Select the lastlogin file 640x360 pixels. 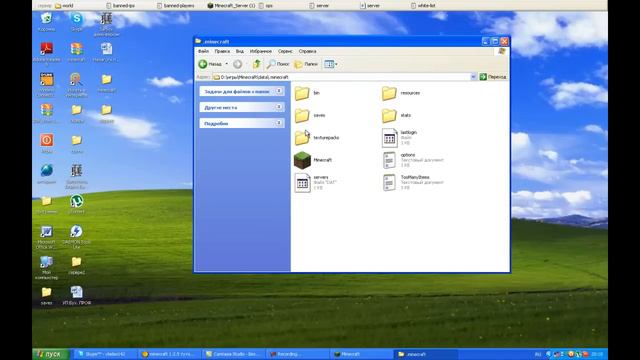pos(400,138)
